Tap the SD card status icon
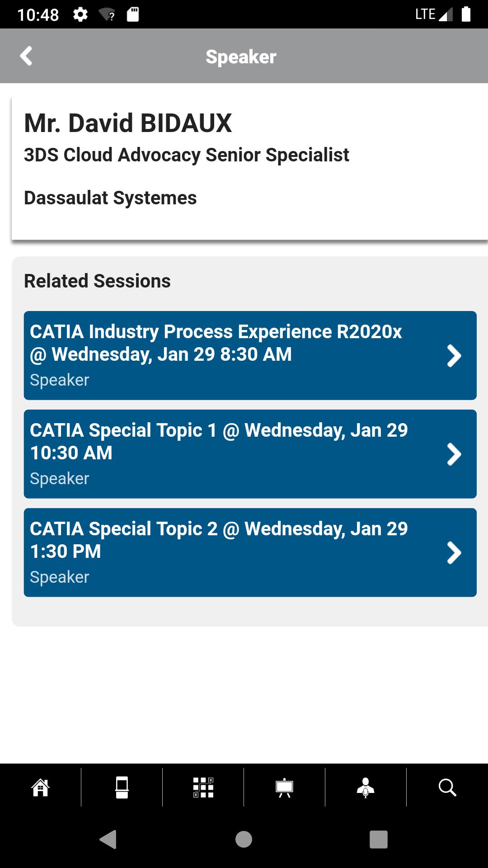The image size is (488, 868). click(x=133, y=14)
